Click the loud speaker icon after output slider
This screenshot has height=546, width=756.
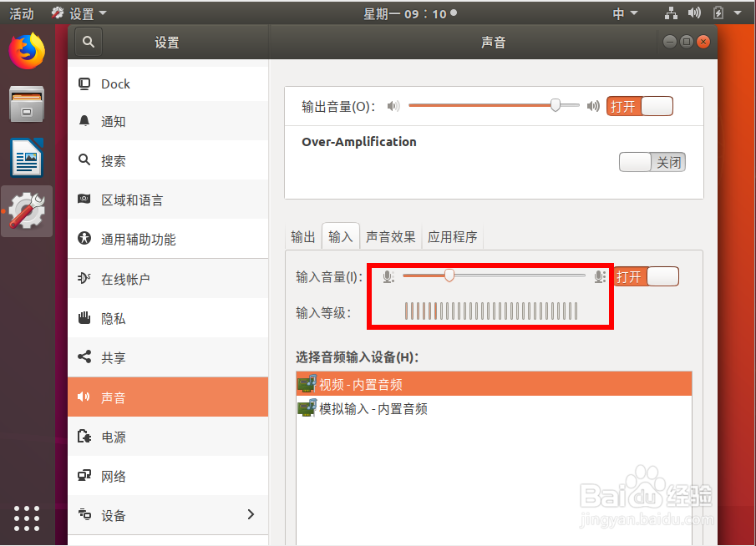[x=594, y=105]
